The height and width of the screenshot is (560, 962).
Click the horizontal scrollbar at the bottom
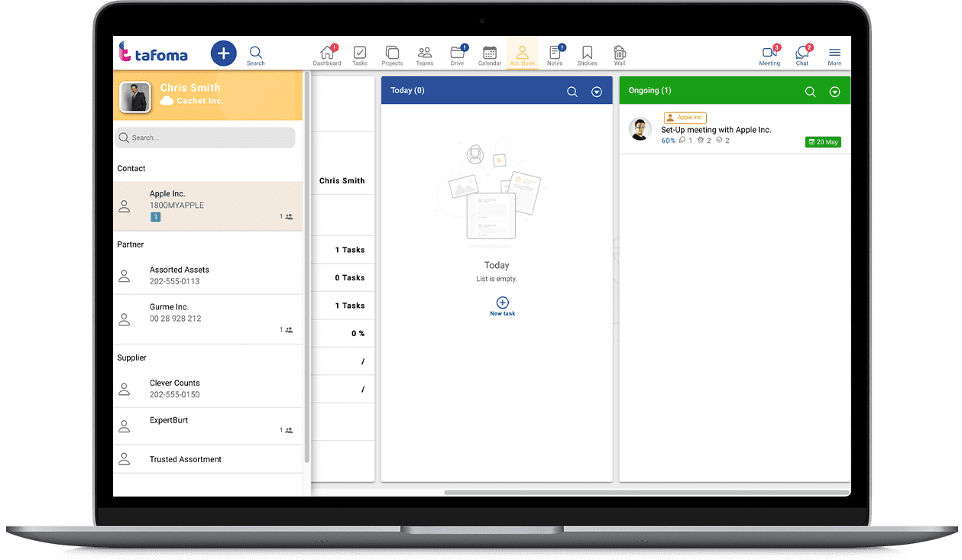tap(646, 493)
